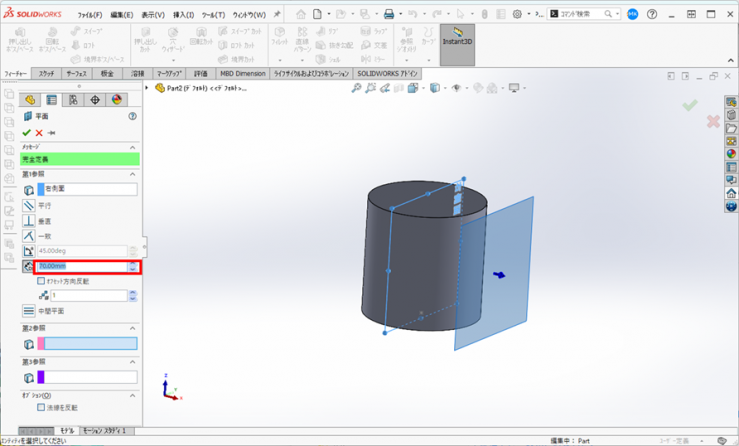Pin the property manager with the pushpin
Viewport: 739px width, 446px height.
pyautogui.click(x=51, y=133)
